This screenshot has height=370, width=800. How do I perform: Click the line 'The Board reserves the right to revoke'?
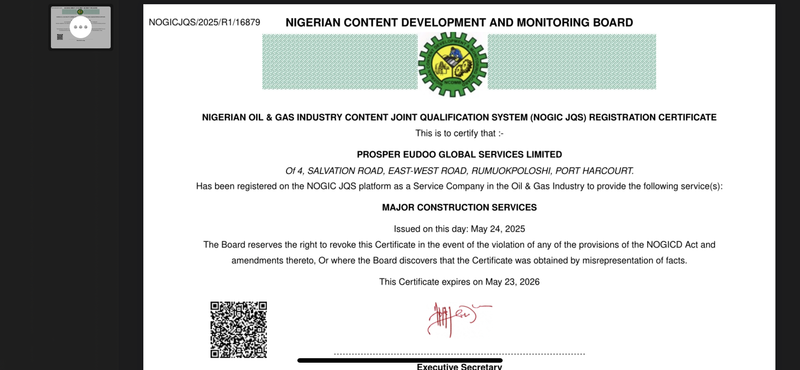point(459,245)
